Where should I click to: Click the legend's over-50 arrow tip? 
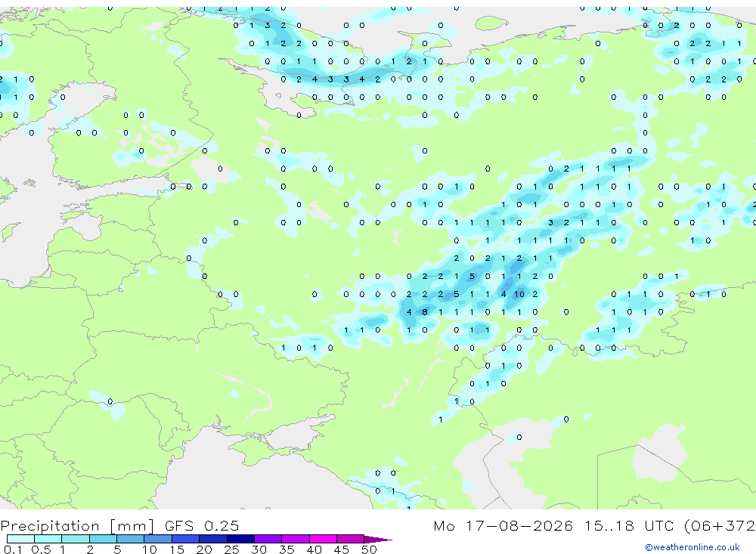[378, 540]
